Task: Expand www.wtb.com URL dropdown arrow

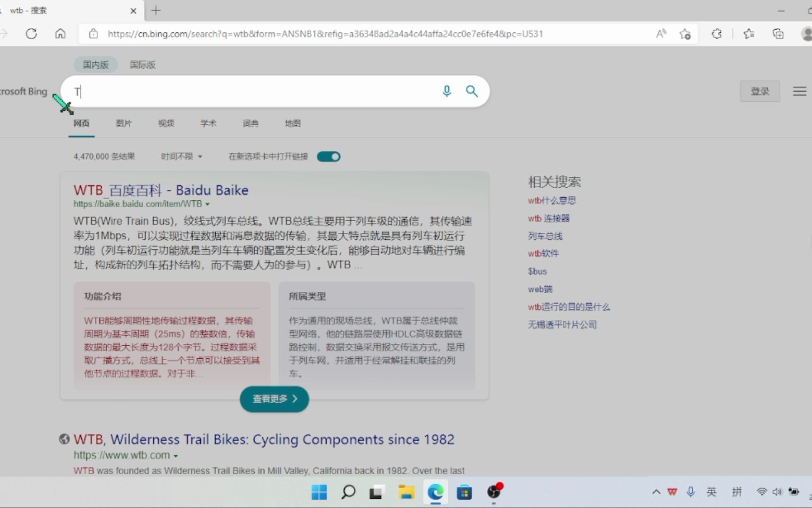Action: click(x=176, y=456)
